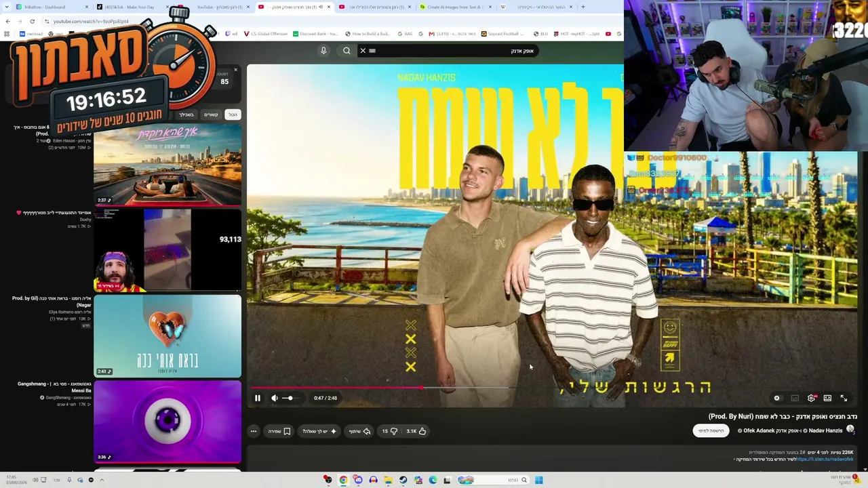
Task: Open the convertible beach video thumbnail
Action: point(167,164)
